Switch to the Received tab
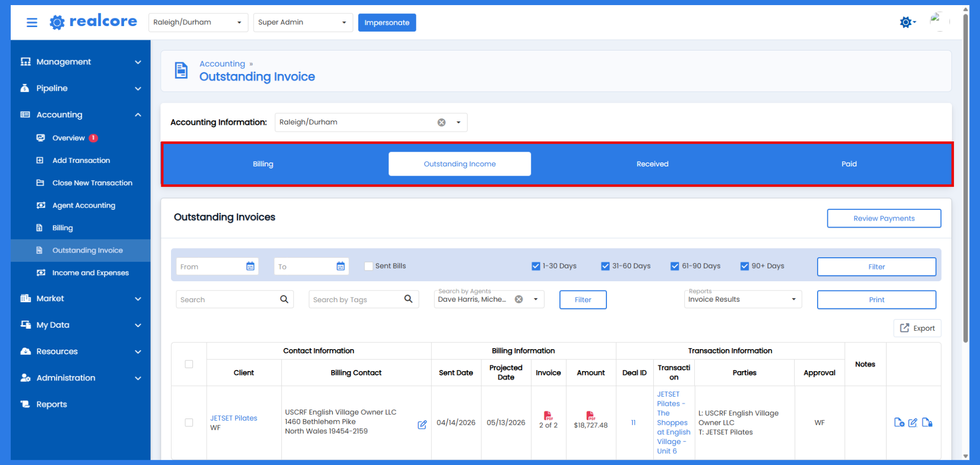 (x=652, y=164)
